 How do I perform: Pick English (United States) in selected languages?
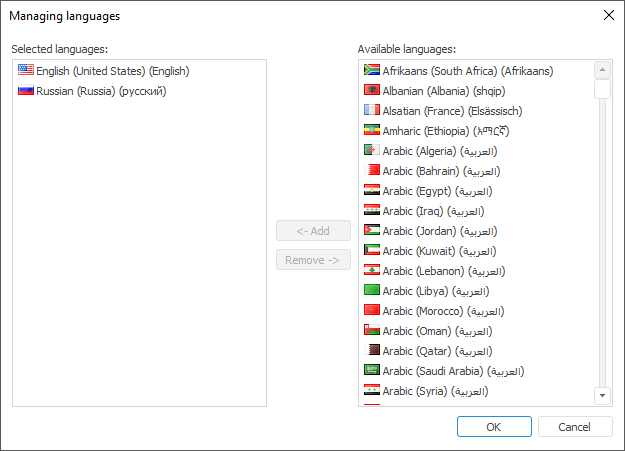point(112,71)
